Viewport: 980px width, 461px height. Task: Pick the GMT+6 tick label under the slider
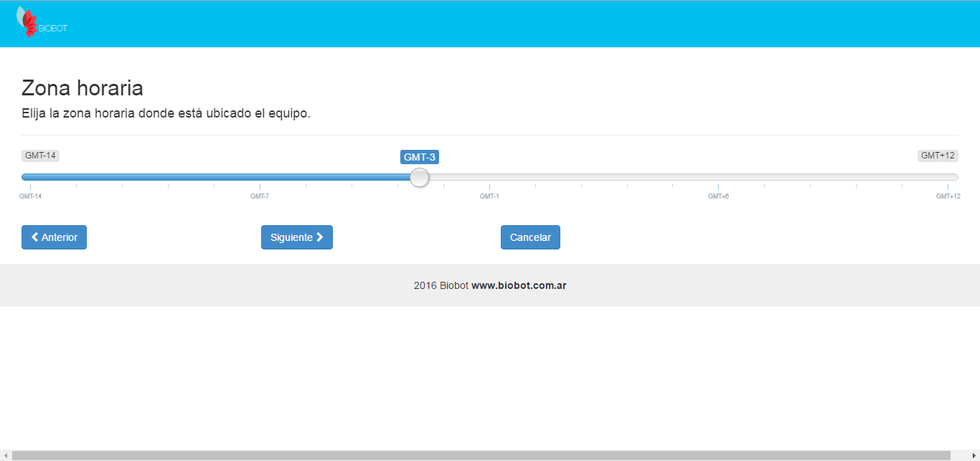(718, 196)
